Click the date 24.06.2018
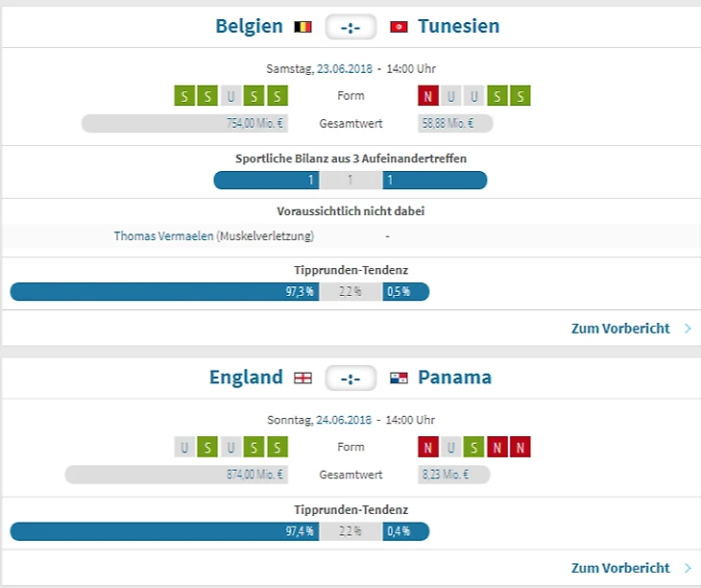701x588 pixels. point(345,420)
